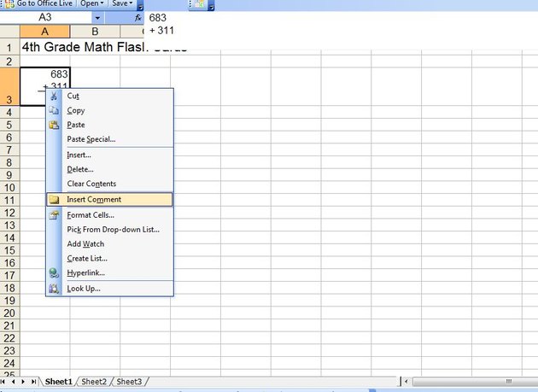538x392 pixels.
Task: Select row 1 header
Action: point(9,47)
